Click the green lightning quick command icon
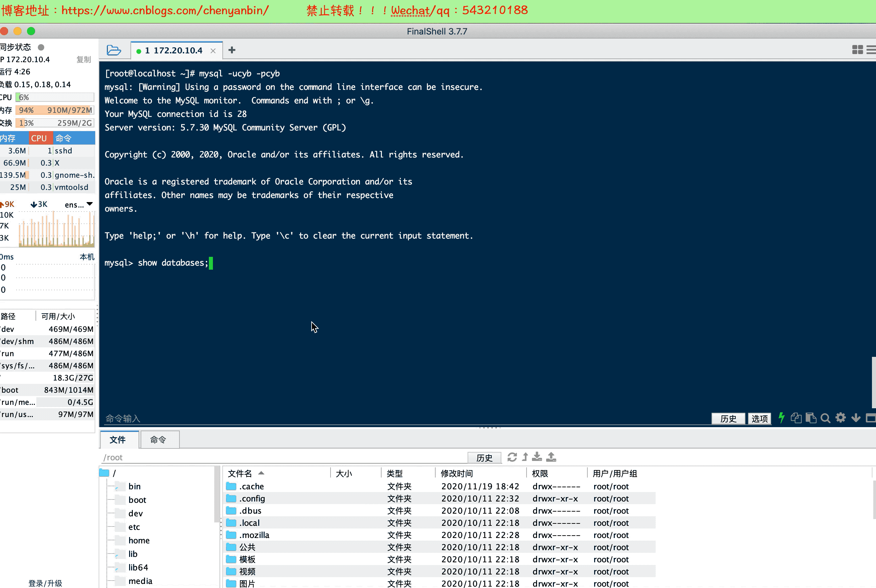The height and width of the screenshot is (588, 876). tap(781, 418)
